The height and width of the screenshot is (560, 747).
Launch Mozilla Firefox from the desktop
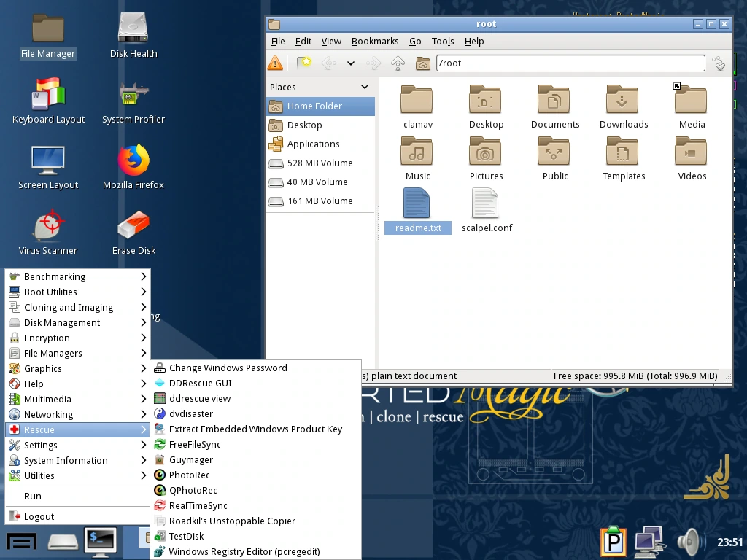click(x=133, y=167)
